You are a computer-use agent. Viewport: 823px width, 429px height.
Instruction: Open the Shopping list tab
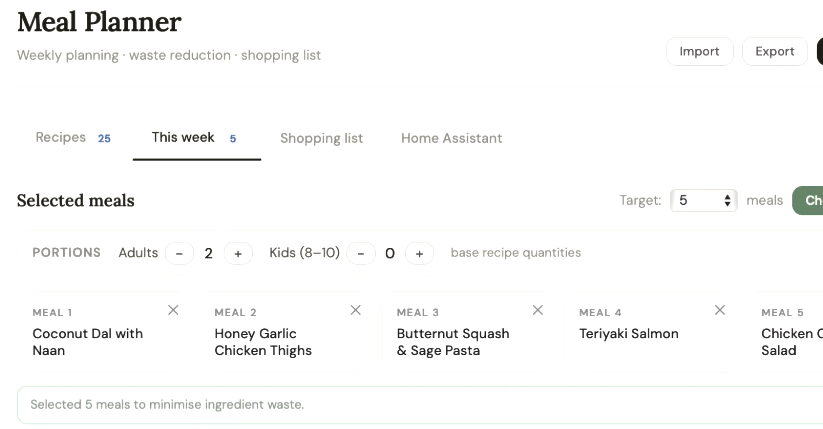[322, 139]
